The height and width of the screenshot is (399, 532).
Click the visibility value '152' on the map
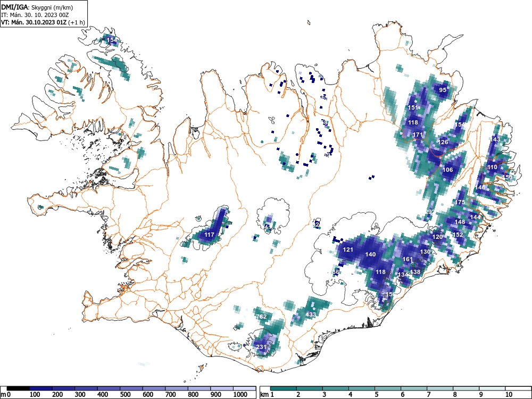pyautogui.click(x=458, y=235)
